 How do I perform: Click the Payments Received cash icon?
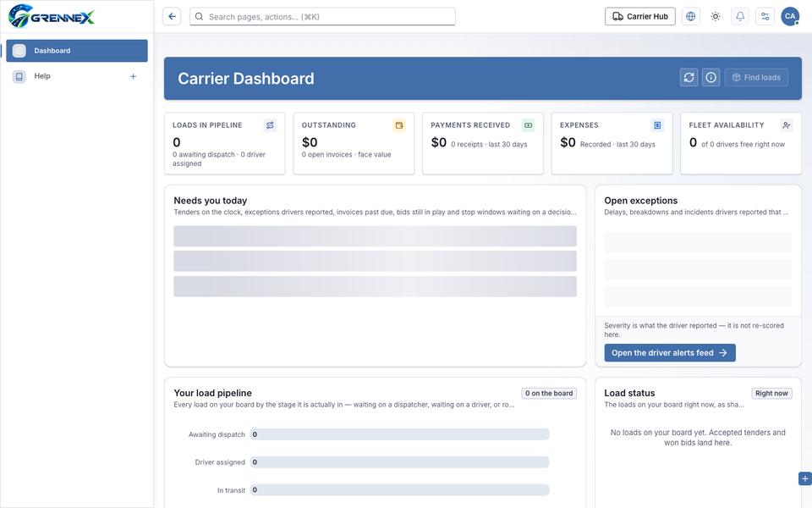click(x=528, y=125)
